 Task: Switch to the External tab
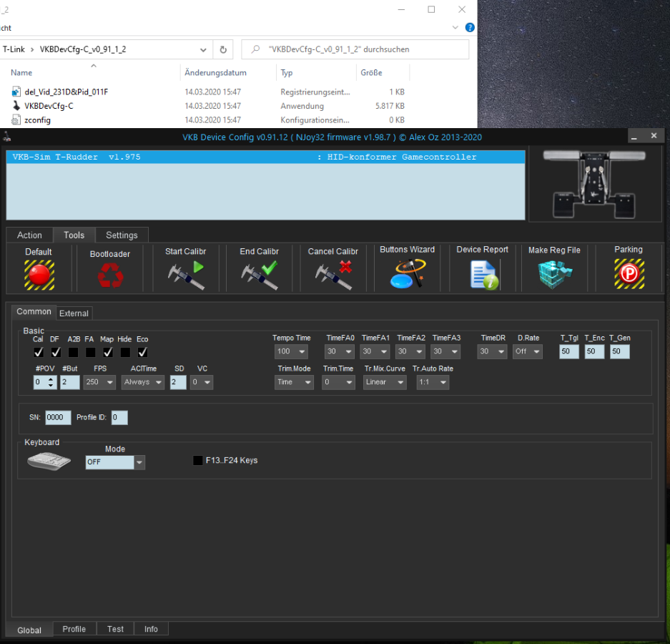pos(74,313)
